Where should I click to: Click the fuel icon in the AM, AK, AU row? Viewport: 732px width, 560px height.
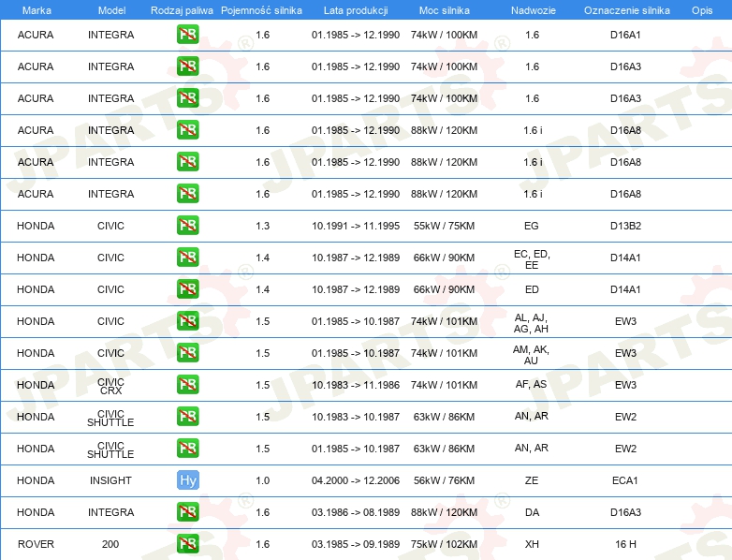click(187, 353)
